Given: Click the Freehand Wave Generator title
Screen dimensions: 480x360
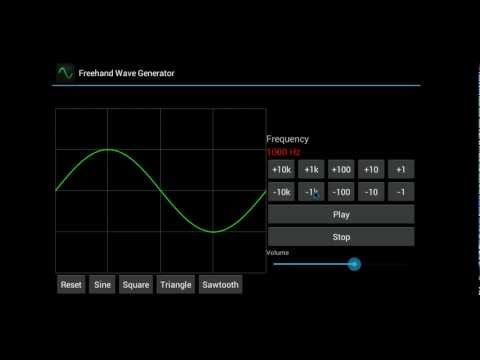Looking at the screenshot, I should [126, 73].
